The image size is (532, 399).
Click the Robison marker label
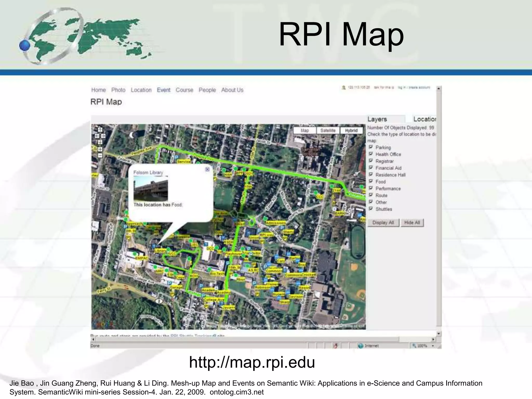[x=263, y=288]
